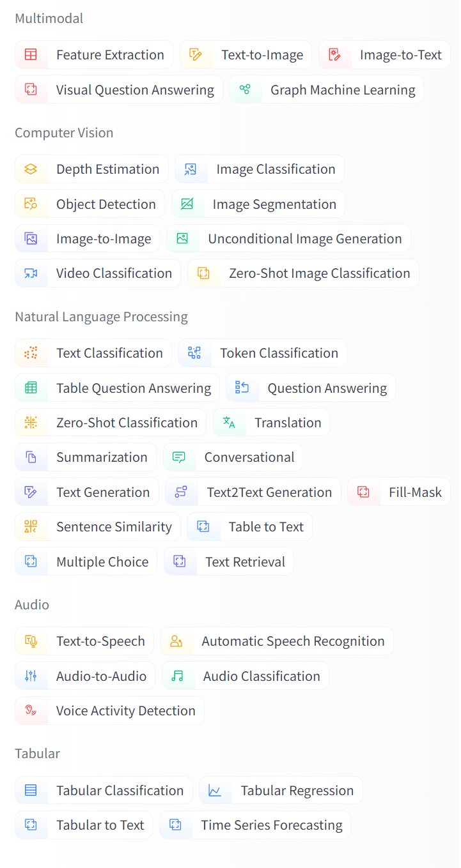Click the Audio Classification music note icon
Viewport: 461px width, 868px height.
pos(178,676)
